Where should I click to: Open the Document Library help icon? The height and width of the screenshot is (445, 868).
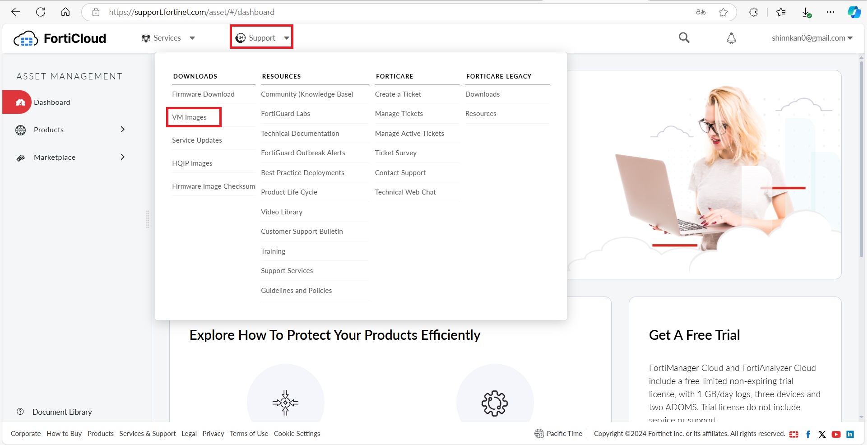(x=20, y=412)
